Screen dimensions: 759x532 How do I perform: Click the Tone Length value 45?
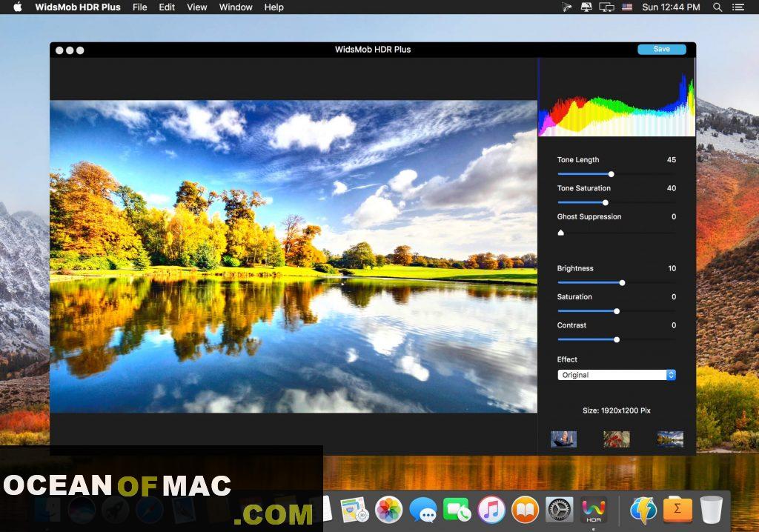(672, 160)
